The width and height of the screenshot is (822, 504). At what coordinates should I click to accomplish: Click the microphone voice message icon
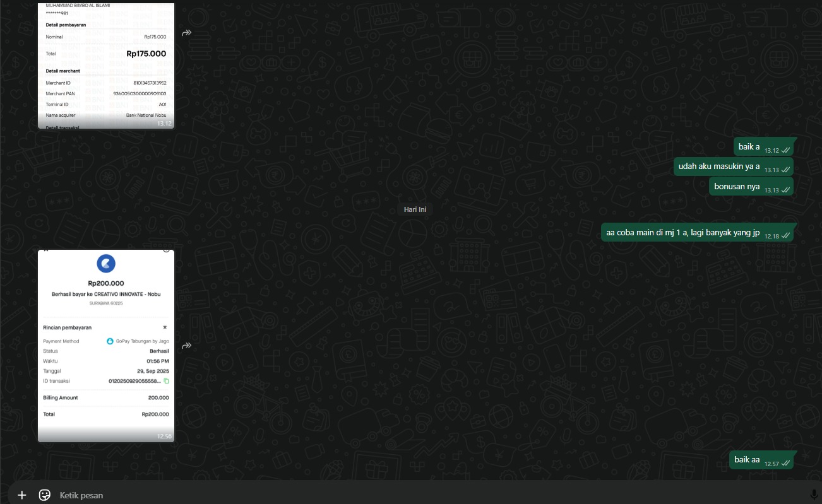click(x=813, y=495)
